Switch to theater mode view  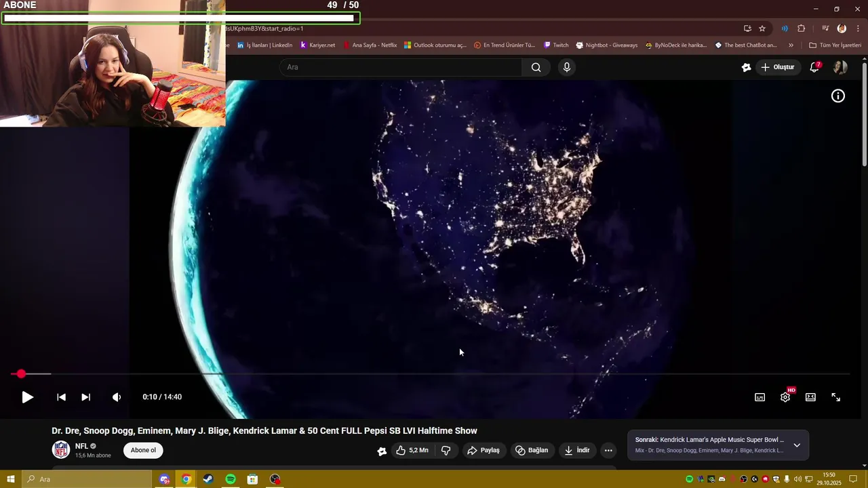point(810,397)
